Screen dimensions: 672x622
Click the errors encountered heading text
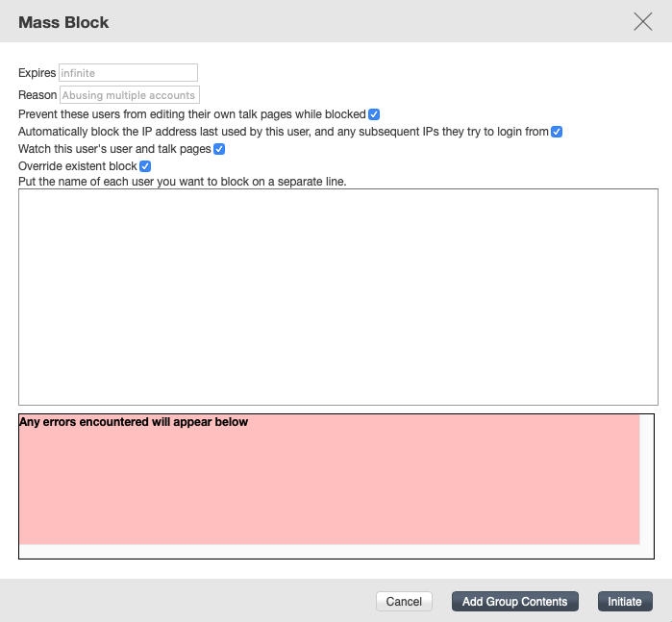pos(134,422)
